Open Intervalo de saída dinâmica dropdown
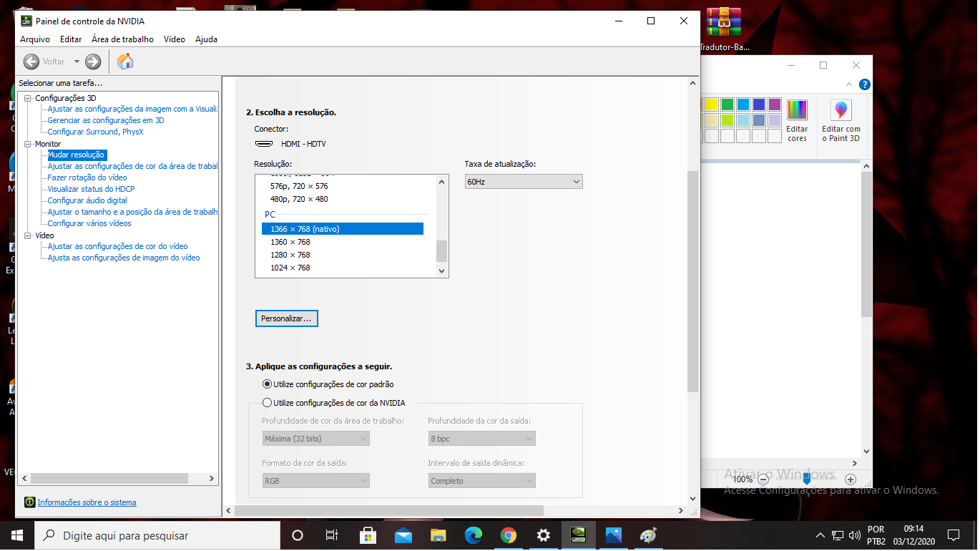The image size is (980, 551). tap(481, 481)
